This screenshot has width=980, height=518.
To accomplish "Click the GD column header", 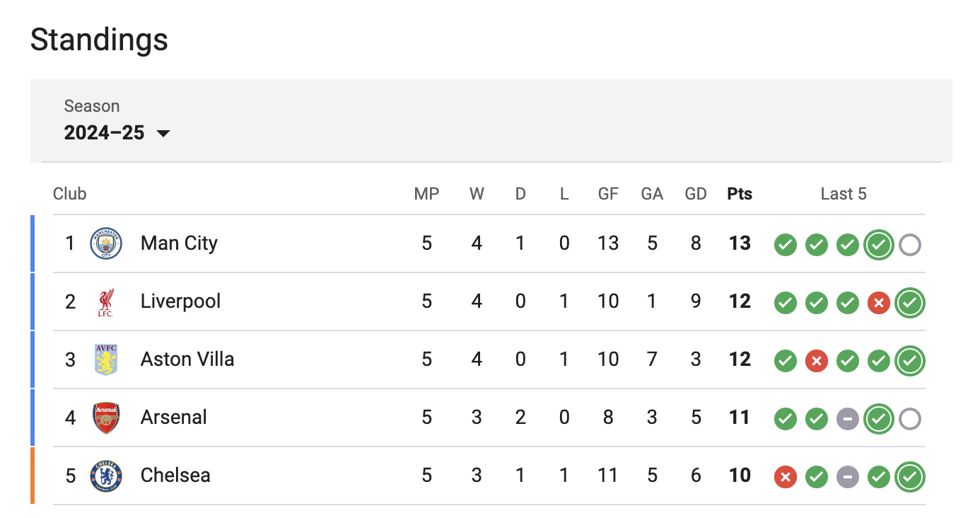I will click(x=696, y=194).
